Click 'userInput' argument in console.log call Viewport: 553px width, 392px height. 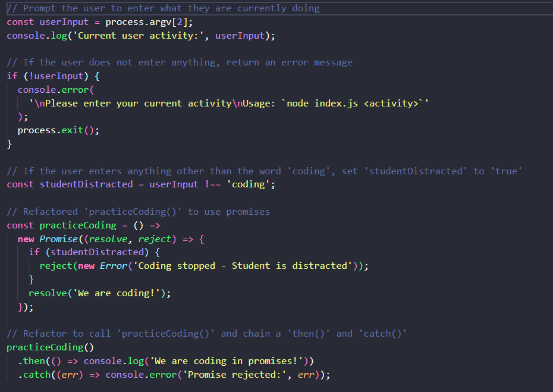240,36
